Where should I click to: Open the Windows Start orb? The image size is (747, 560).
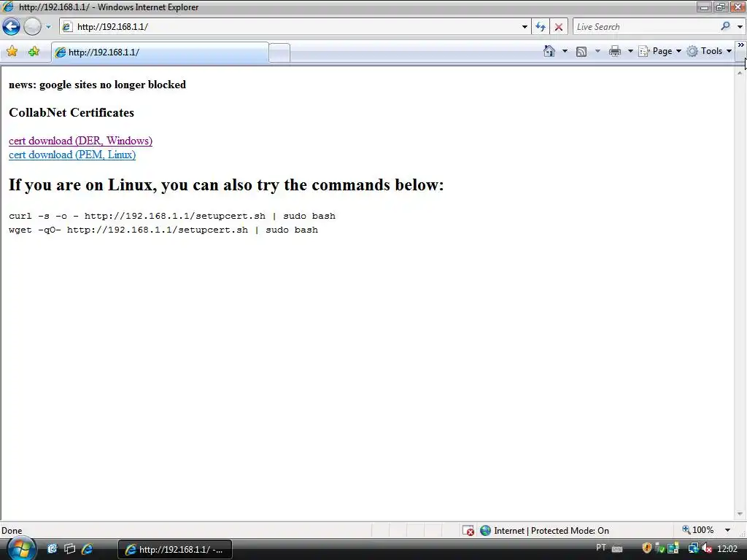point(21,548)
